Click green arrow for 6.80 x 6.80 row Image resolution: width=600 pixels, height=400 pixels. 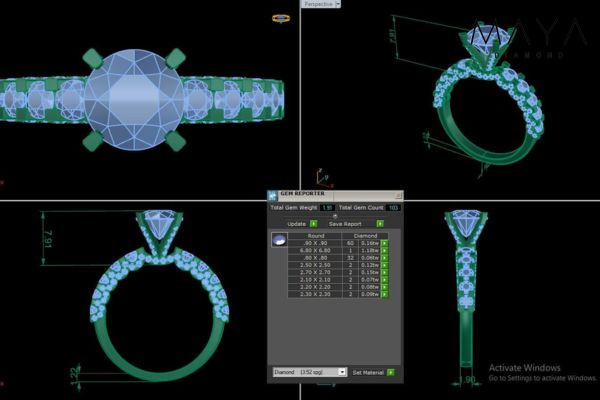[384, 250]
